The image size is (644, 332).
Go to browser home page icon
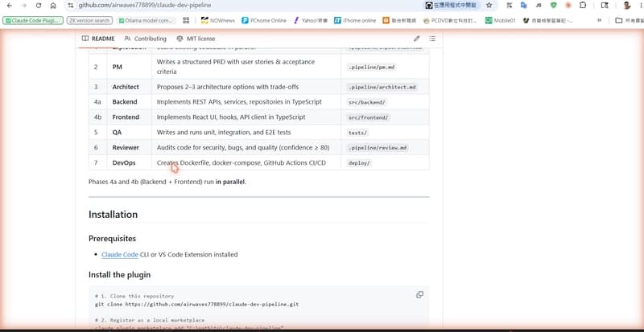(x=53, y=6)
